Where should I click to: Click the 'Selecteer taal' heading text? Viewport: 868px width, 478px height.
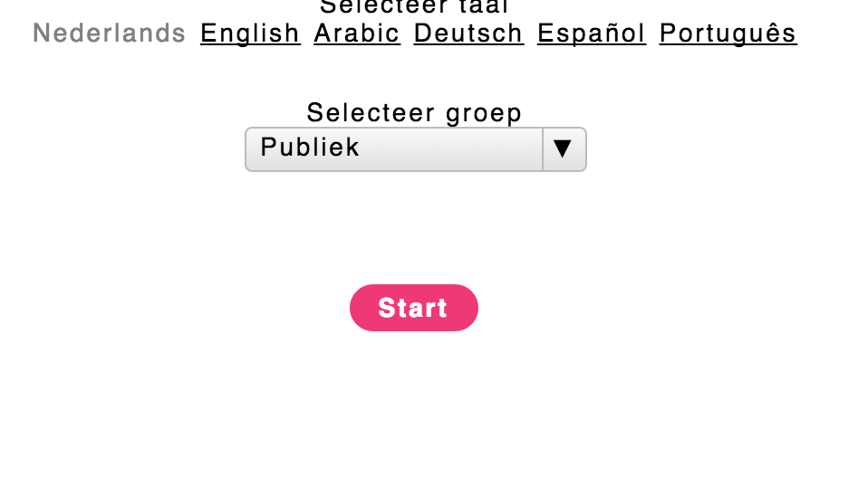pos(414,7)
